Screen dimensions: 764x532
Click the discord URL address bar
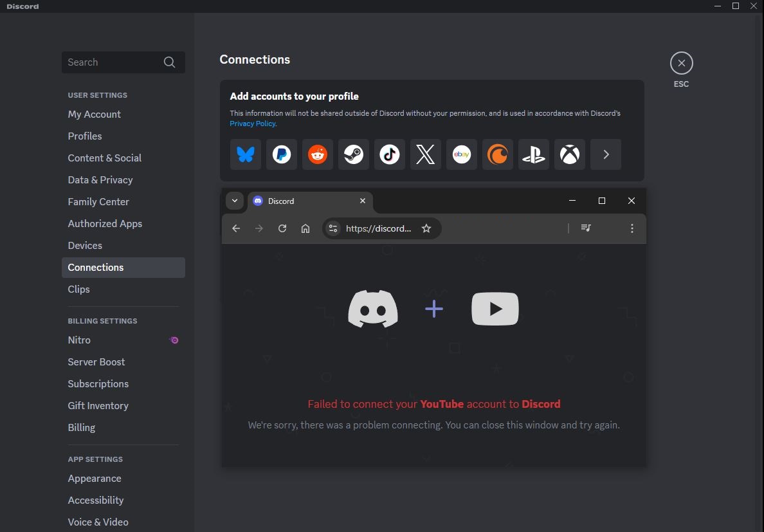379,228
